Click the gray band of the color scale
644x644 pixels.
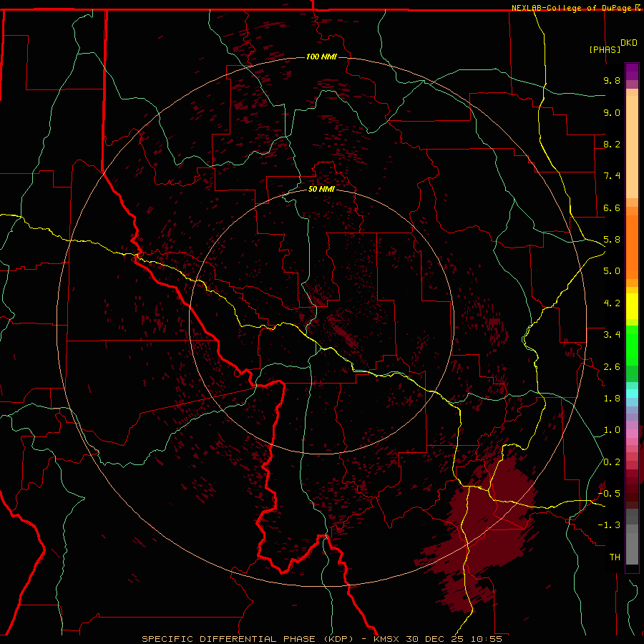click(632, 537)
